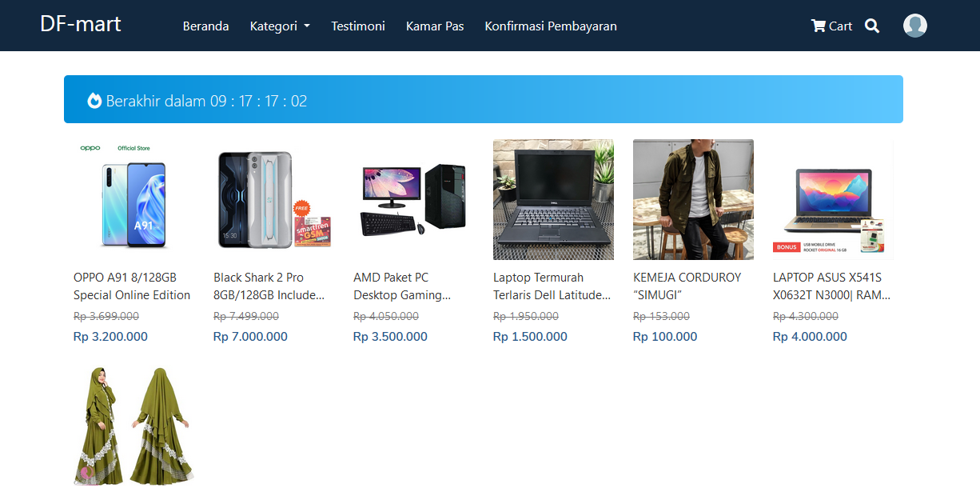This screenshot has height=496, width=980.
Task: Open the user profile avatar
Action: (x=915, y=26)
